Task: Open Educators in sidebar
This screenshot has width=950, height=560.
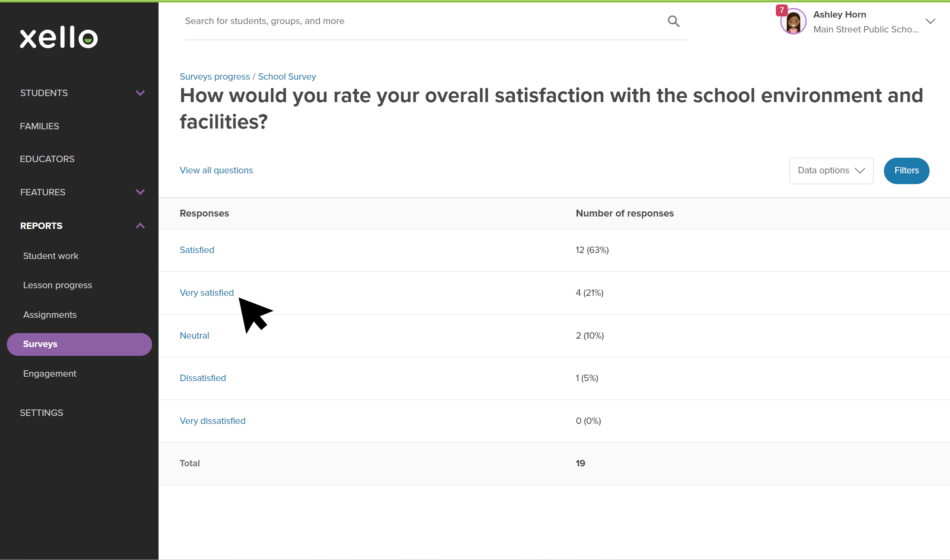Action: click(x=47, y=159)
